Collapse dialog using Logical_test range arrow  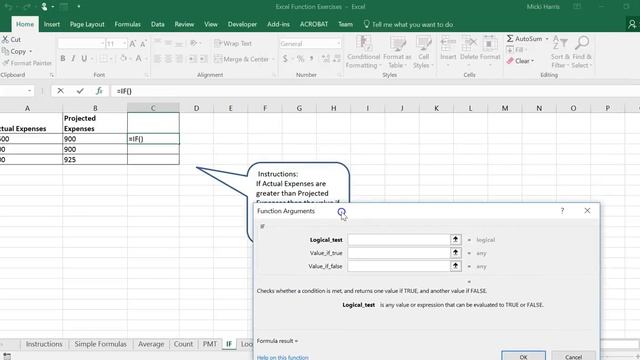coord(456,240)
